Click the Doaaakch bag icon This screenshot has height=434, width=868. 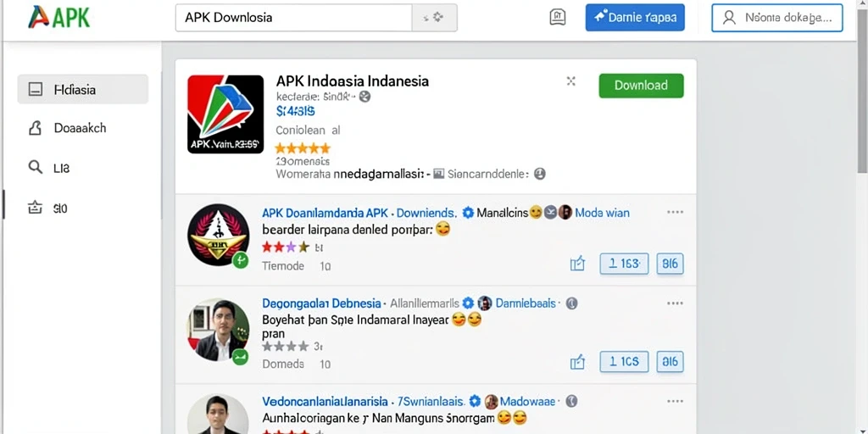click(x=35, y=128)
